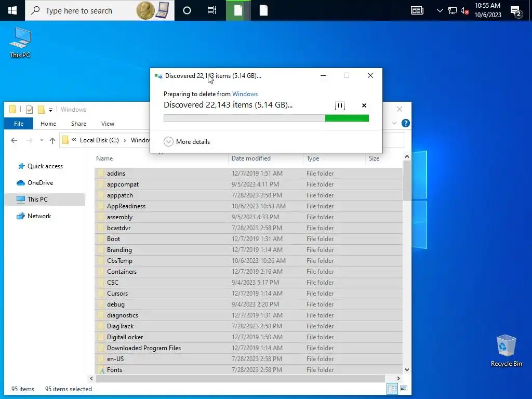
Task: Expand the ribbon with the chevron
Action: tap(394, 123)
